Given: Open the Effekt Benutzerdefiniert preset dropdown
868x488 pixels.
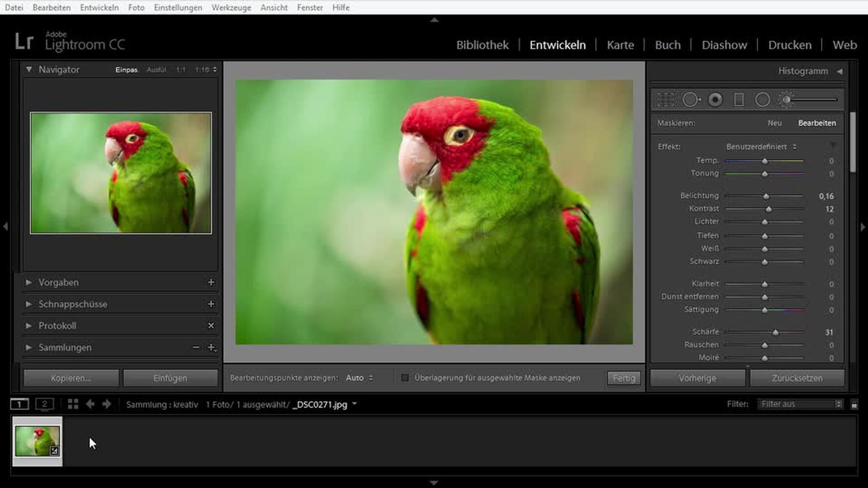Looking at the screenshot, I should [x=761, y=147].
